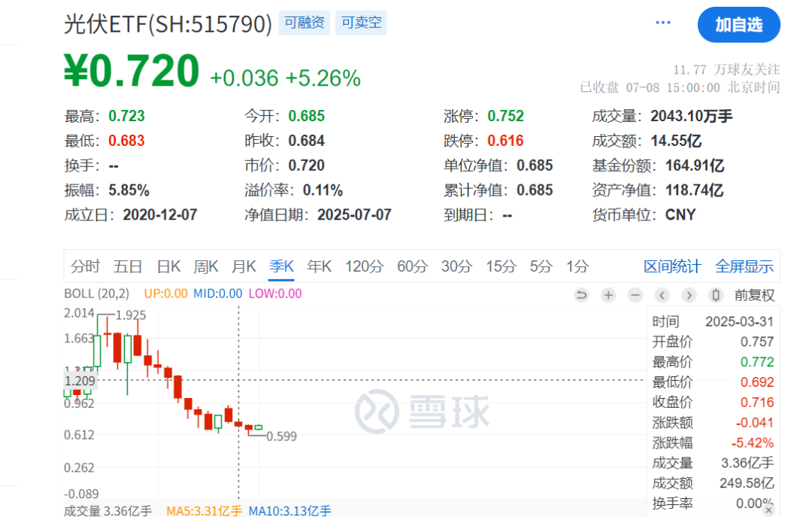Click the 溢价率 0.11% value
Viewport: 812px width, 517px height.
tap(323, 190)
